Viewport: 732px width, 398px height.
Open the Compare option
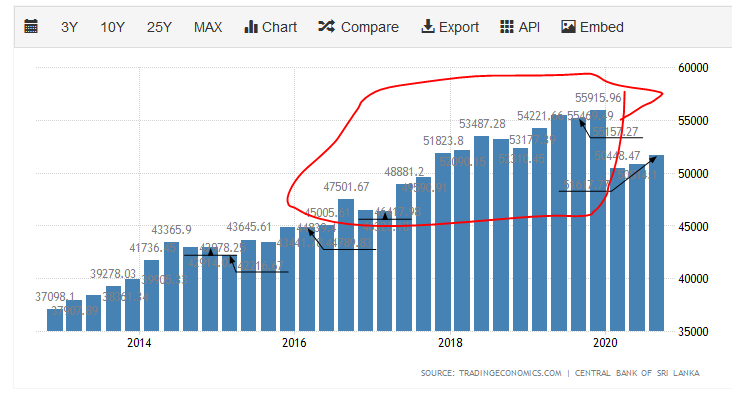[359, 27]
